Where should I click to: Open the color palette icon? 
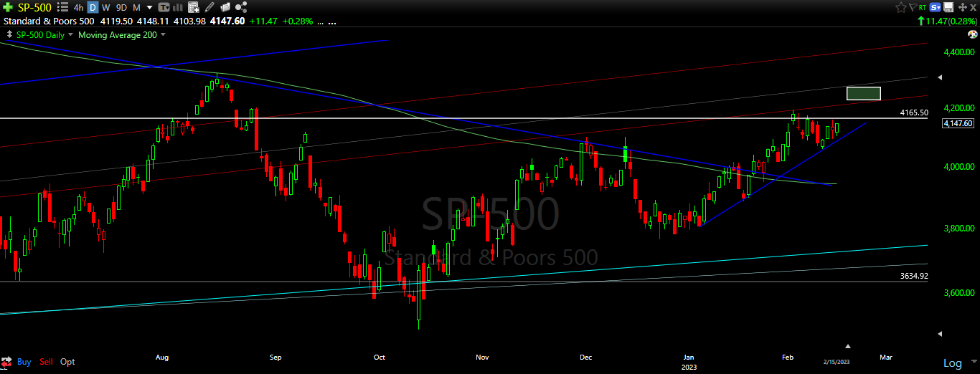click(972, 34)
